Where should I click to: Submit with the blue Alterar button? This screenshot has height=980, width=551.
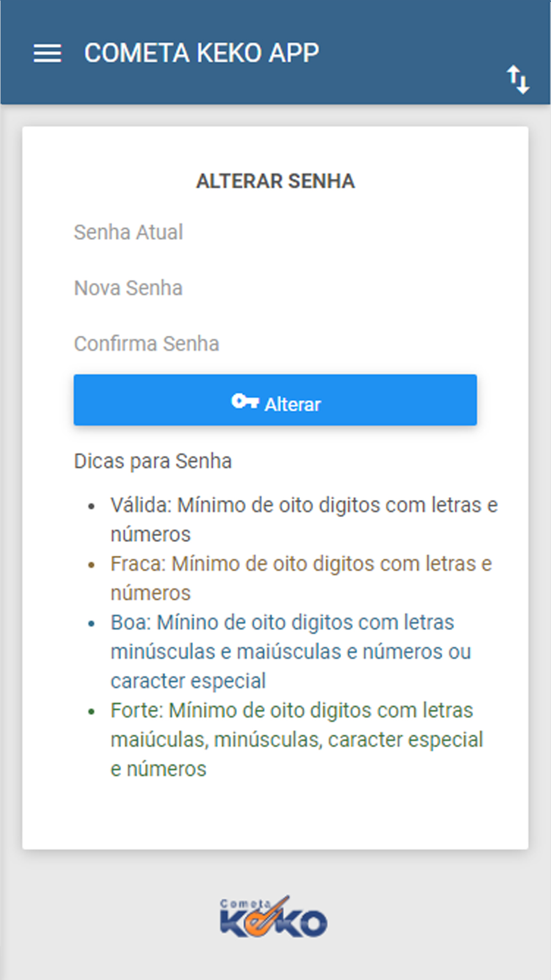[275, 400]
